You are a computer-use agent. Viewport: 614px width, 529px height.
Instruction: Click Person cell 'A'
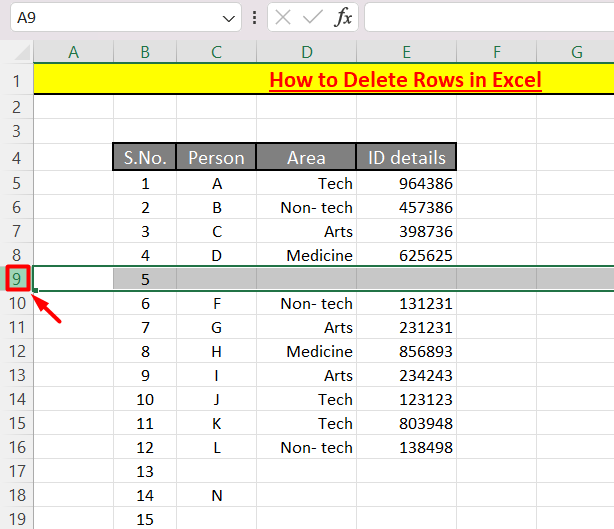(x=217, y=183)
